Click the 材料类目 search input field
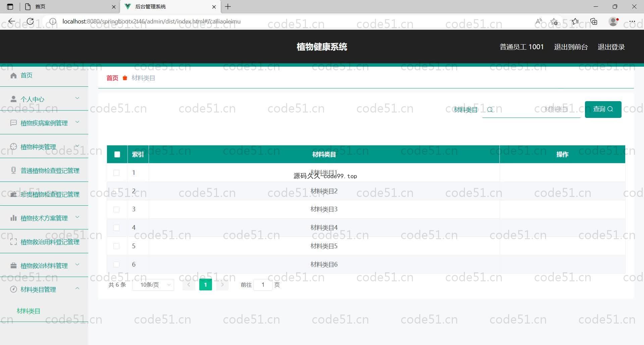 (531, 110)
